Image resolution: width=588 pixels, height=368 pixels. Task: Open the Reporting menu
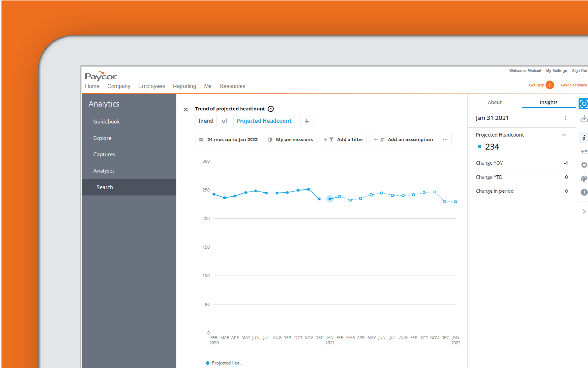click(184, 86)
